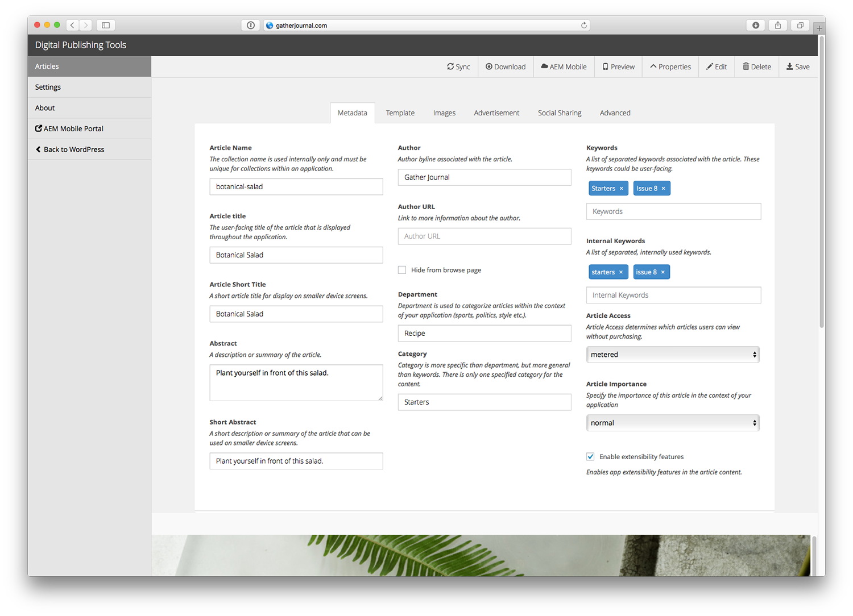Click the Department field
This screenshot has width=853, height=616.
coord(485,333)
